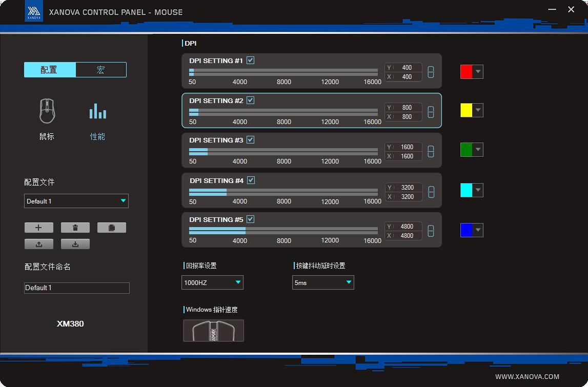This screenshot has height=387, width=588.
Task: Click the add profile plus button
Action: pyautogui.click(x=38, y=228)
